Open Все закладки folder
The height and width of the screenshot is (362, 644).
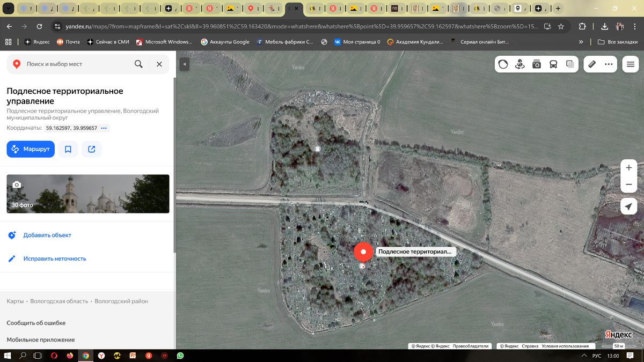pos(617,42)
